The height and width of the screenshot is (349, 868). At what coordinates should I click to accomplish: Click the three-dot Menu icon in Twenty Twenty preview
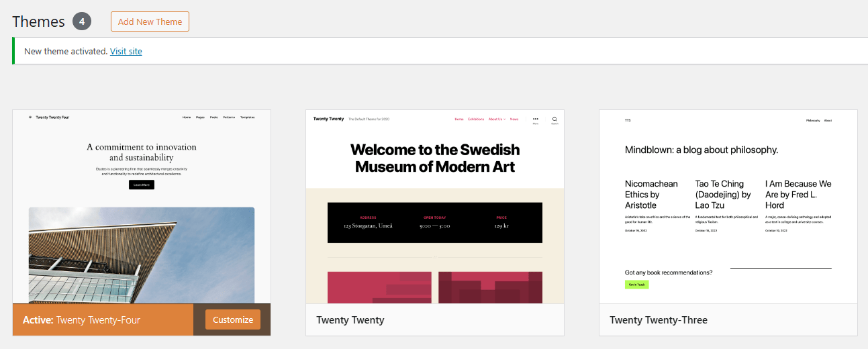(x=536, y=119)
